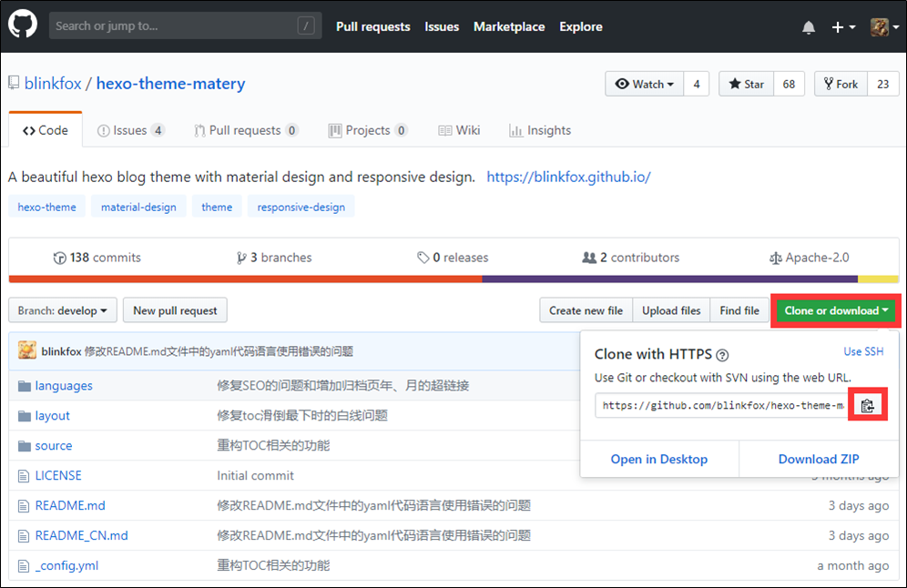This screenshot has height=588, width=907.
Task: Switch to the Insights tab
Action: [x=540, y=130]
